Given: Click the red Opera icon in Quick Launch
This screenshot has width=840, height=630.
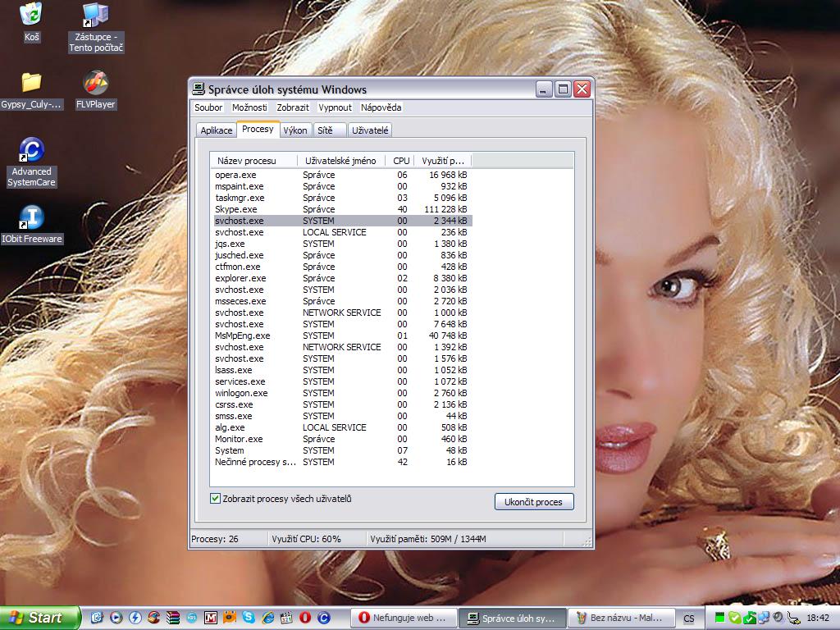Looking at the screenshot, I should [304, 618].
